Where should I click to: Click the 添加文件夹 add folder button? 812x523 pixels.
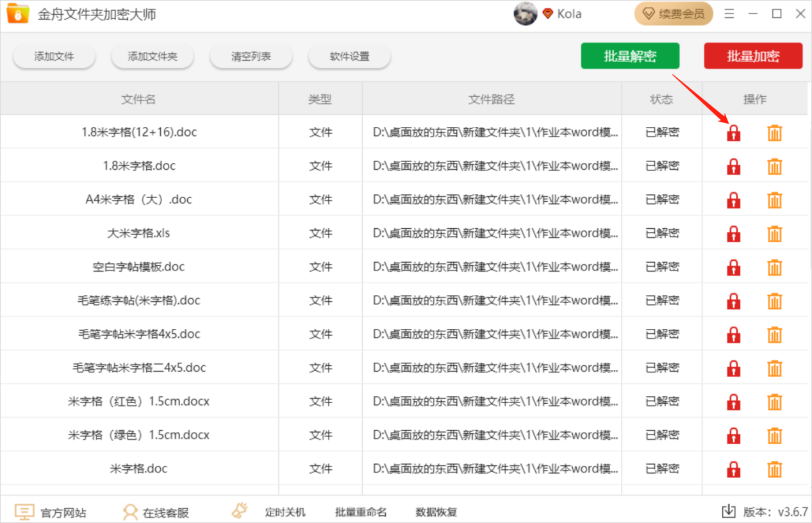(152, 56)
